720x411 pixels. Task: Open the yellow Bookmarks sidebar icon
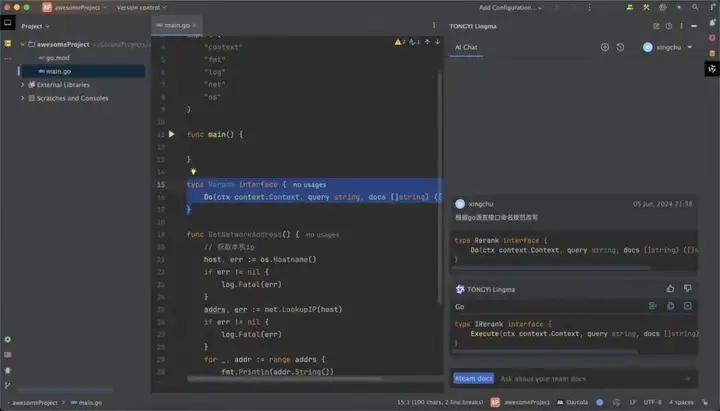point(8,43)
